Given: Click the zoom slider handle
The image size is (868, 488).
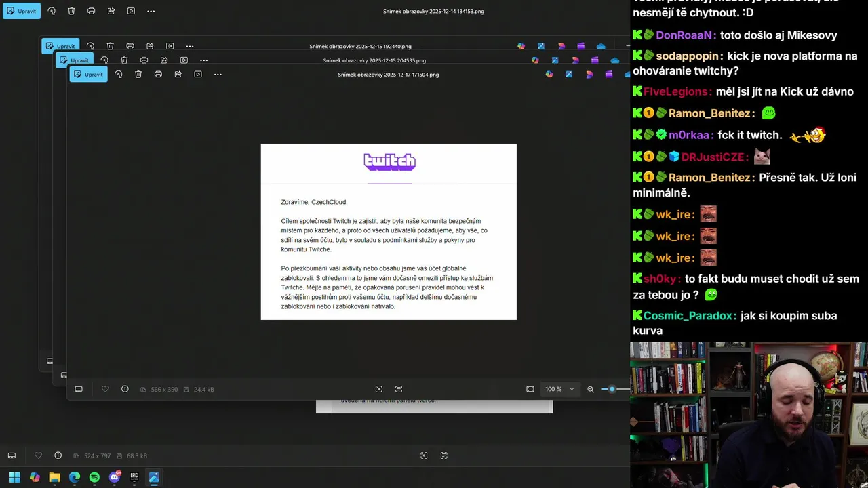Looking at the screenshot, I should (x=612, y=389).
